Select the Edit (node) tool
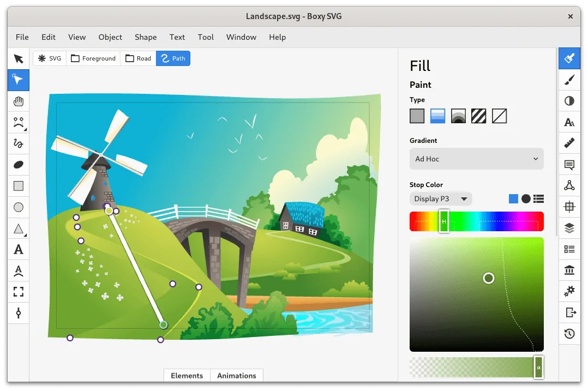This screenshot has width=588, height=391. coord(19,80)
